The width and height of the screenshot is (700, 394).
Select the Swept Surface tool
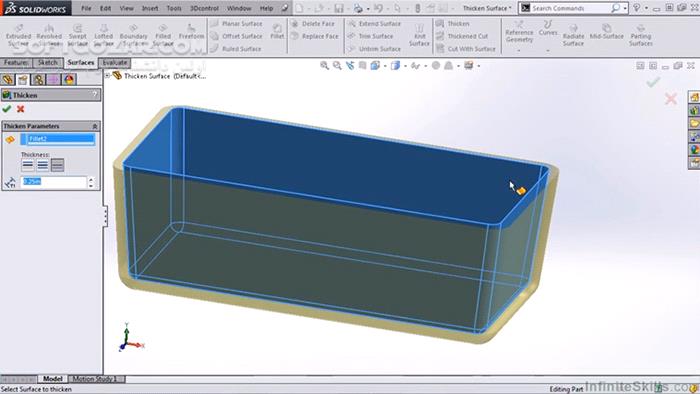coord(78,35)
